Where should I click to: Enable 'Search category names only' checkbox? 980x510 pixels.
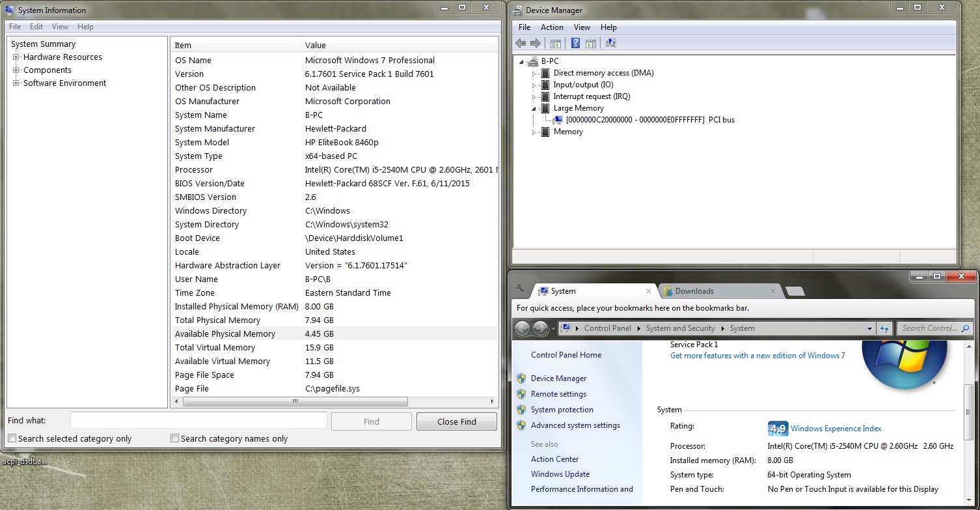[174, 438]
